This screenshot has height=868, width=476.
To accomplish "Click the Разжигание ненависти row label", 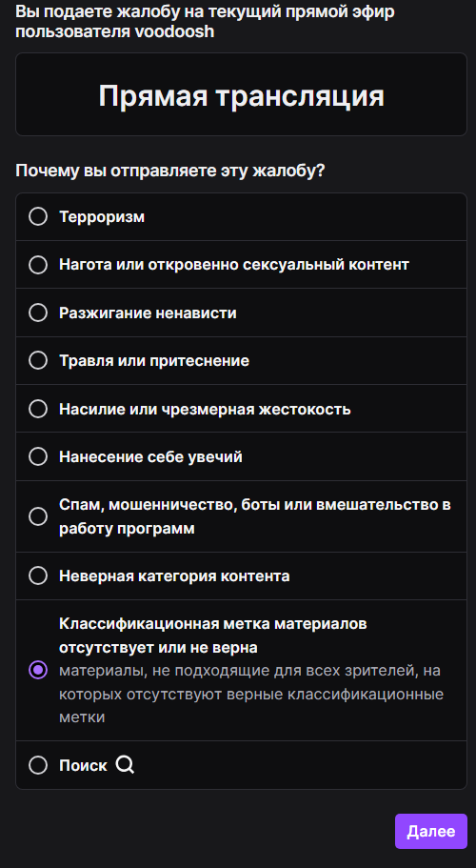I will pos(148,313).
